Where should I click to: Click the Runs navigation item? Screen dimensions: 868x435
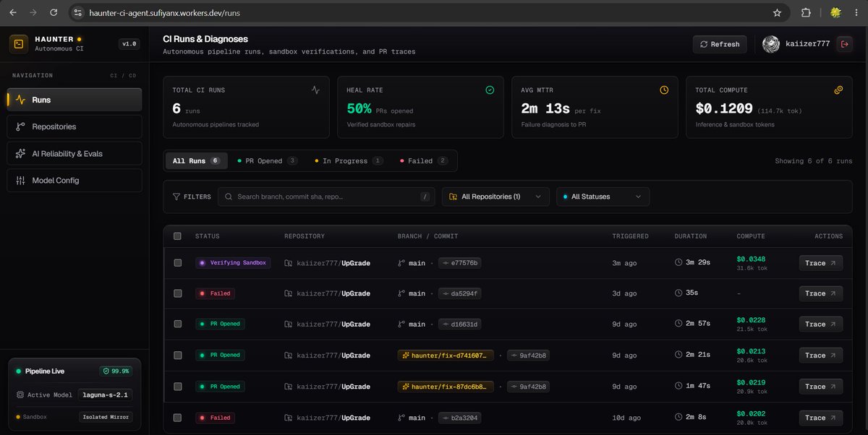point(75,100)
